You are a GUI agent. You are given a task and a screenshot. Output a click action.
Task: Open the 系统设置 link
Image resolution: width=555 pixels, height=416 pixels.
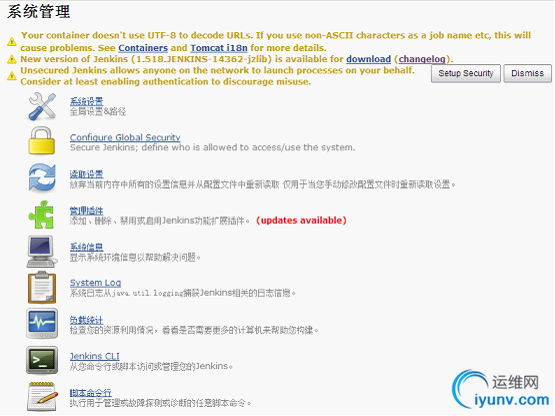[86, 101]
